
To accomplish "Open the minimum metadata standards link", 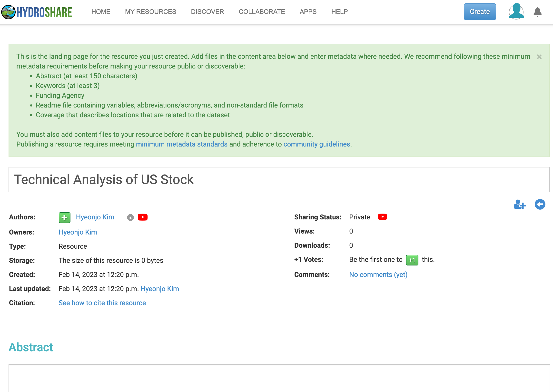I will (182, 144).
